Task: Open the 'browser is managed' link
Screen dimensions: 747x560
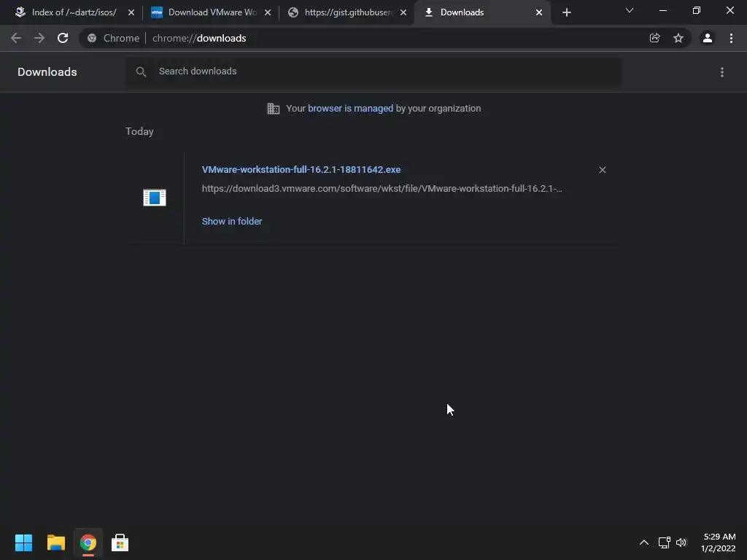Action: click(x=351, y=109)
